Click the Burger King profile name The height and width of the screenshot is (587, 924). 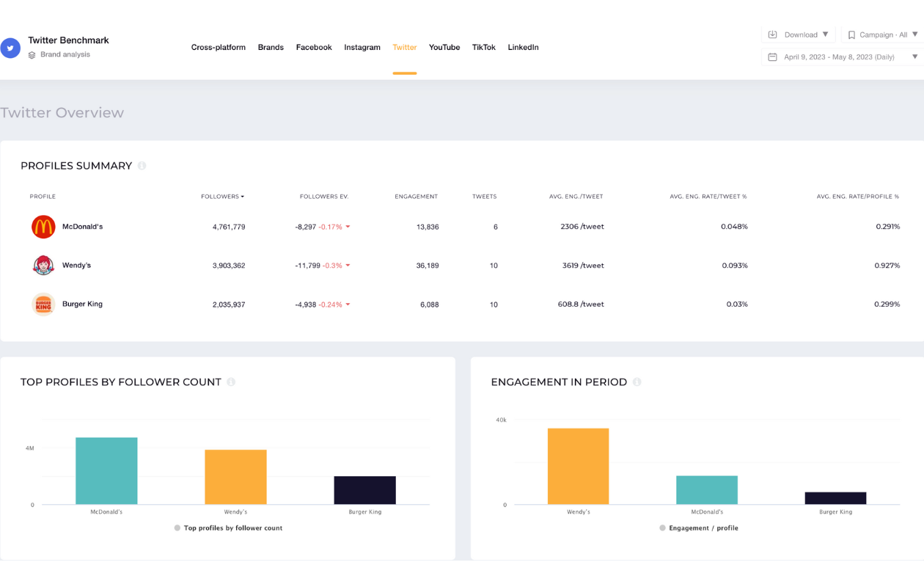click(x=82, y=304)
